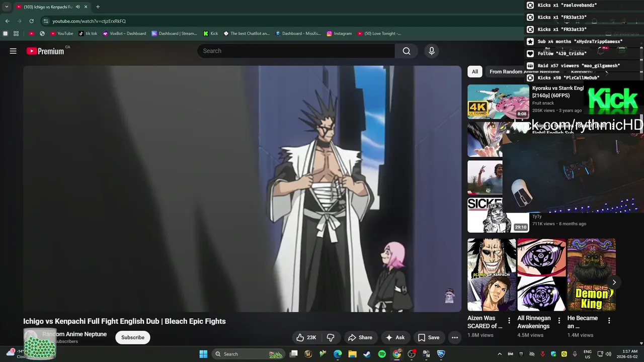This screenshot has height=362, width=644.
Task: Open All Rinnegan Awakenings thumbnail
Action: [541, 275]
